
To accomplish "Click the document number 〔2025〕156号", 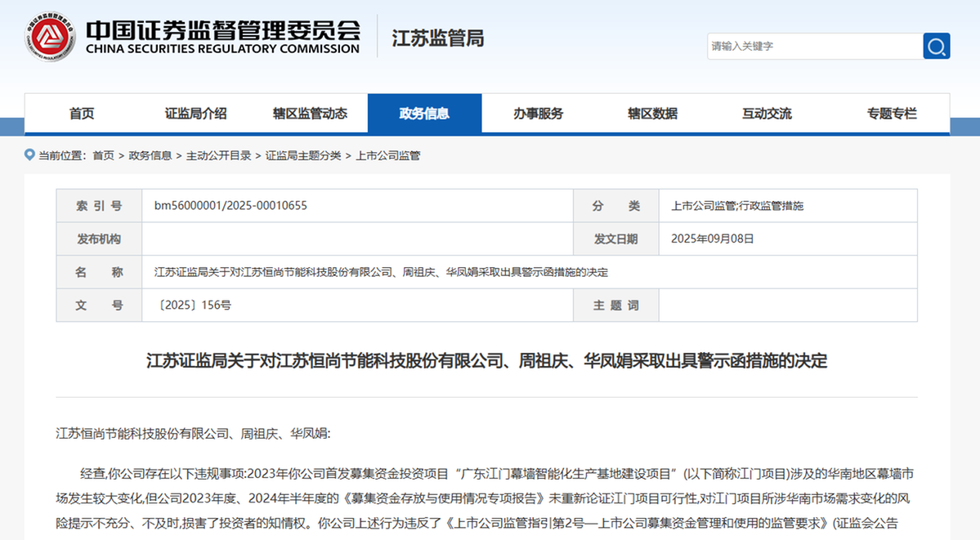I will [x=193, y=305].
